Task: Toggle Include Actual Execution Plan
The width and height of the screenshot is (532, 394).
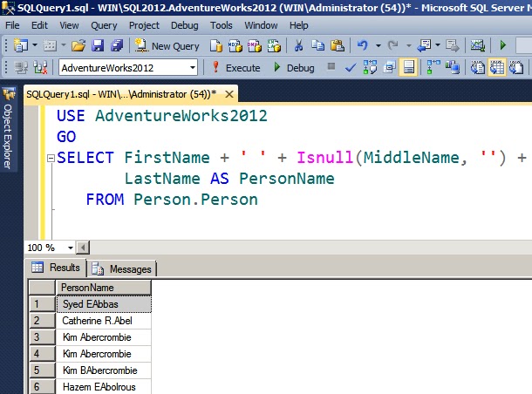Action: click(433, 67)
